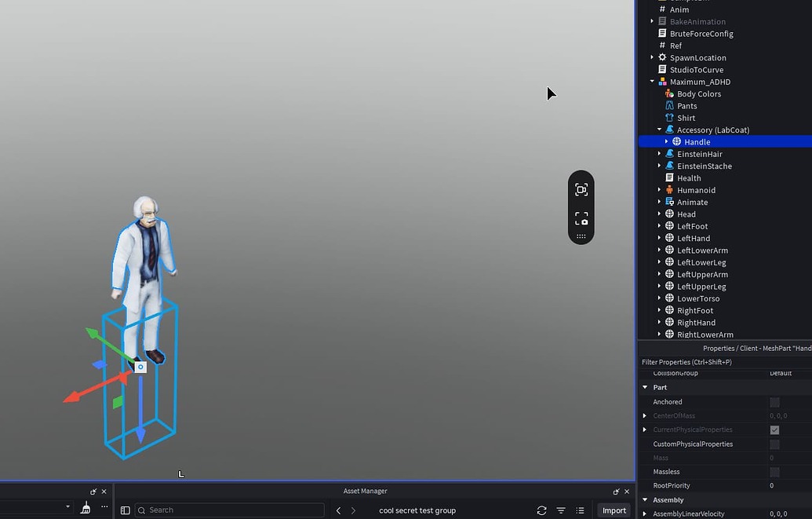
Task: Click the 'cool secret test group' label
Action: [417, 510]
